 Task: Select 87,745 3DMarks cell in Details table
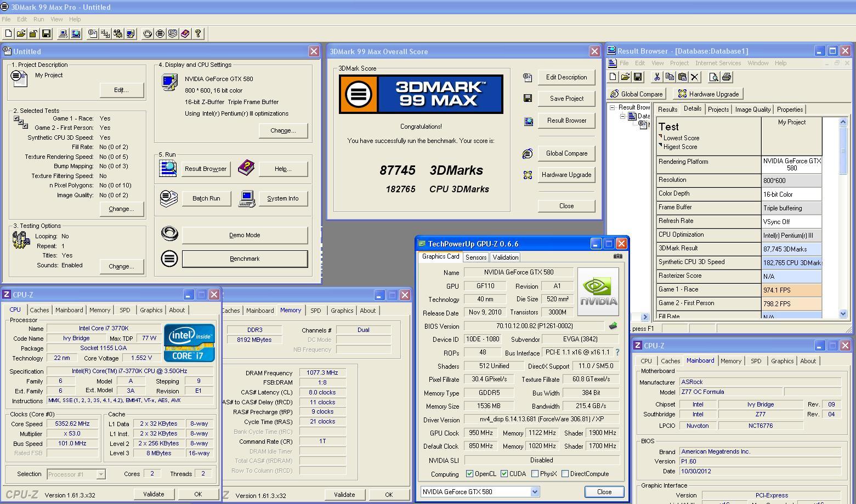[x=792, y=249]
